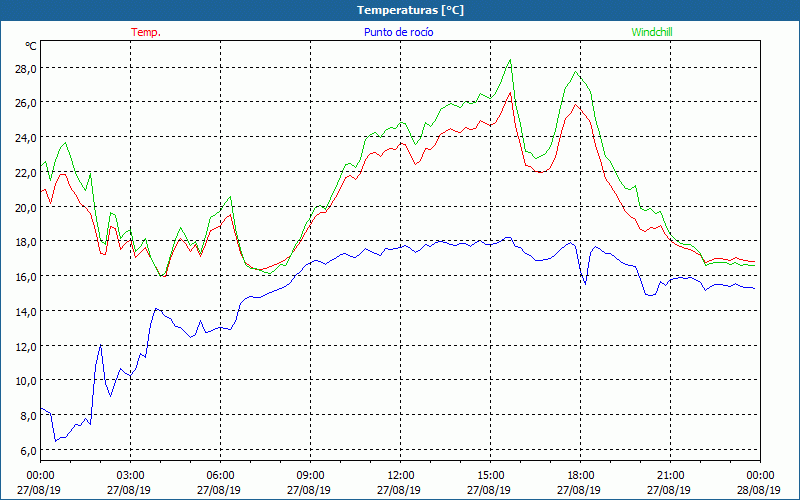Click the 03:00 time label on the x-axis
This screenshot has width=800, height=500.
pyautogui.click(x=131, y=476)
